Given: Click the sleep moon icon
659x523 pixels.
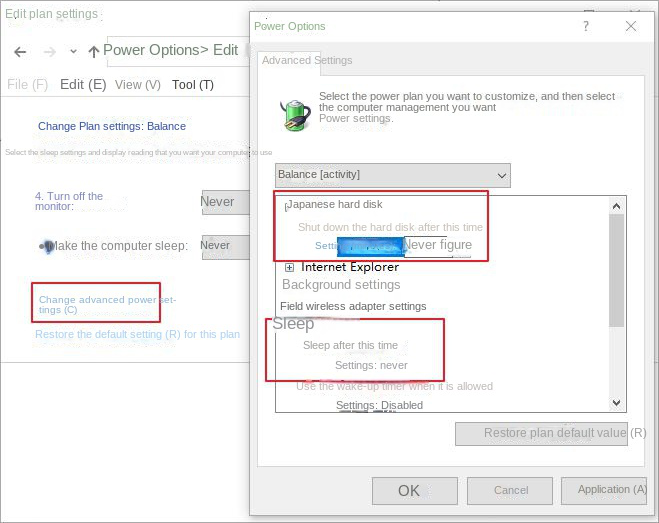Looking at the screenshot, I should (x=46, y=246).
